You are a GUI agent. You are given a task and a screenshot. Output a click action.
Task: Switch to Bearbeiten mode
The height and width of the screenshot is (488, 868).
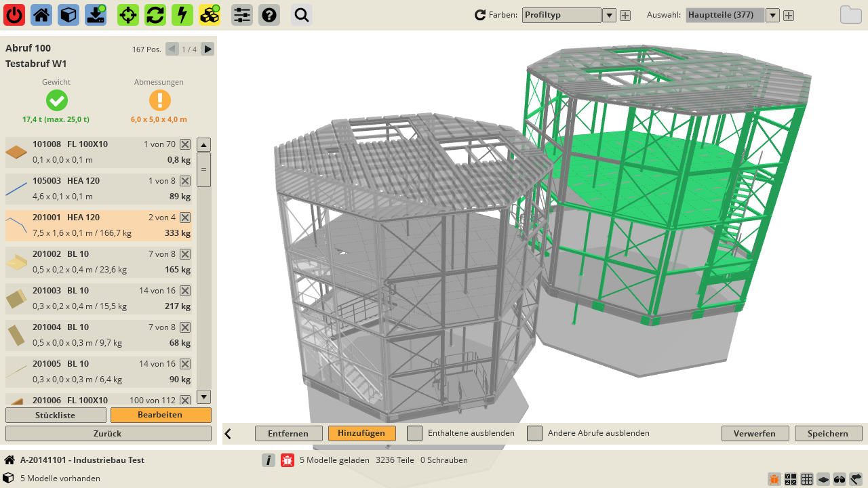(161, 415)
